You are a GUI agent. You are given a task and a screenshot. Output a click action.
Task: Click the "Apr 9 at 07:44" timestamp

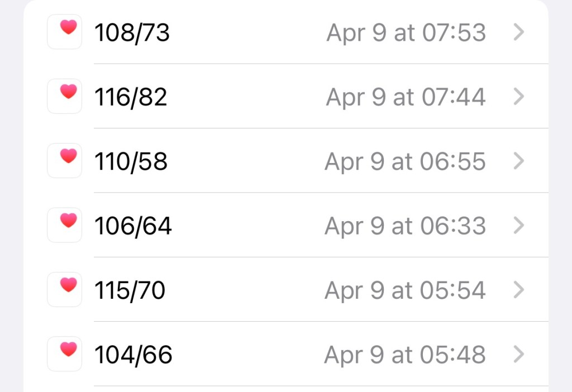pyautogui.click(x=406, y=97)
